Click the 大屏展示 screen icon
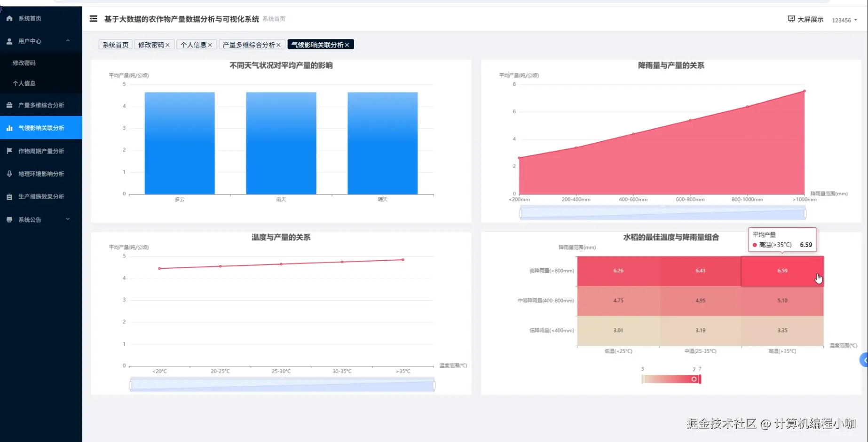Screen dimensions: 868x442 click(x=791, y=19)
